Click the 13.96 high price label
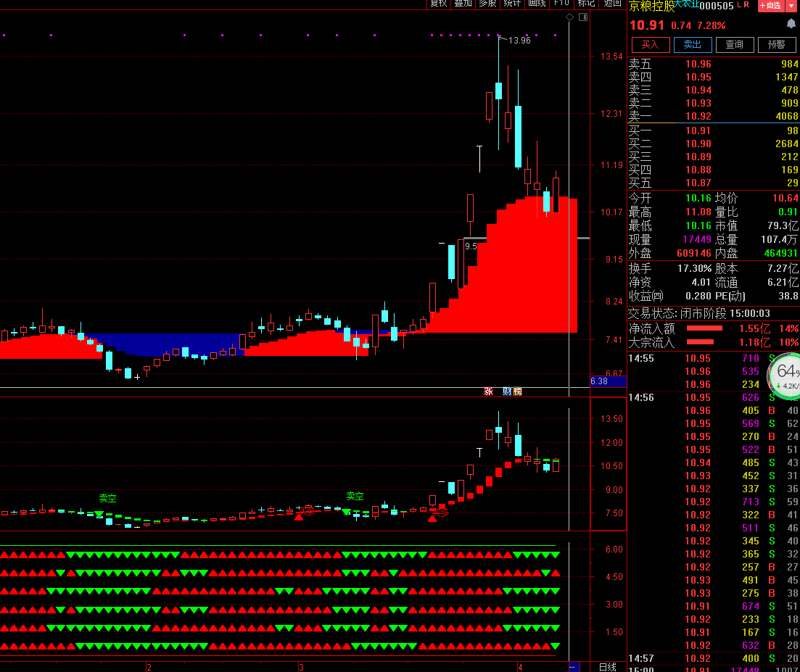The image size is (800, 672). click(x=519, y=41)
